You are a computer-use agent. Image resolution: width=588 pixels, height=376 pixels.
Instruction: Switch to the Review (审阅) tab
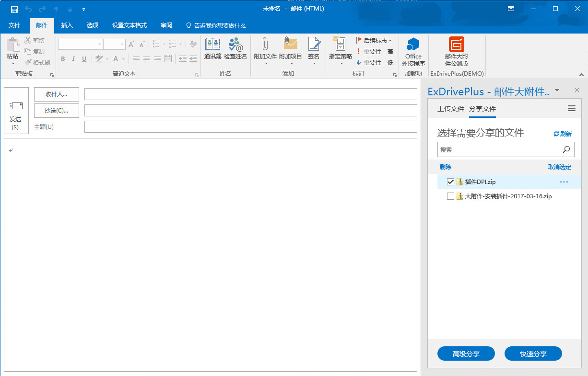click(x=166, y=25)
